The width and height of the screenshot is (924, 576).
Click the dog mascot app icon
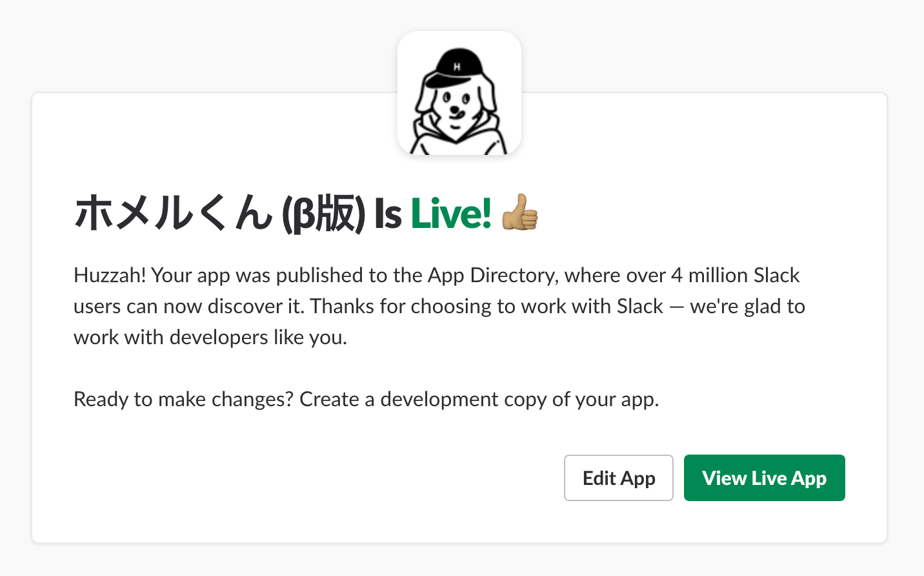pos(459,93)
